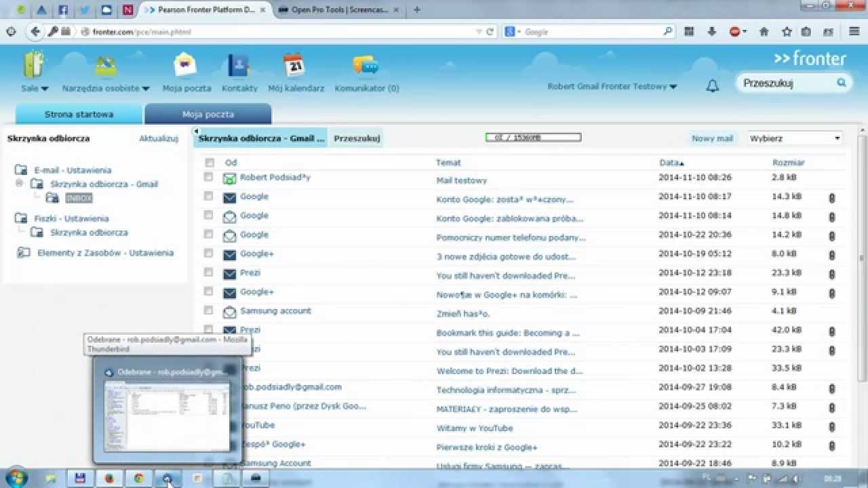Open Robert Gmail Fronter Testowy user menu

(612, 87)
